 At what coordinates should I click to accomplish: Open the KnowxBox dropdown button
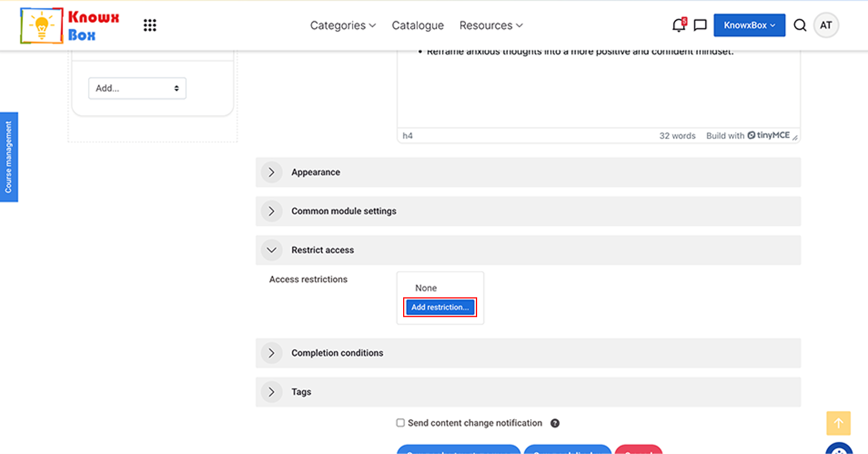749,25
